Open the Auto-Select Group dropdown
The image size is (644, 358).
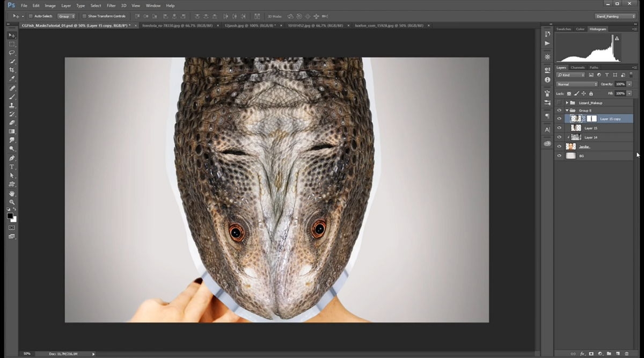click(67, 16)
